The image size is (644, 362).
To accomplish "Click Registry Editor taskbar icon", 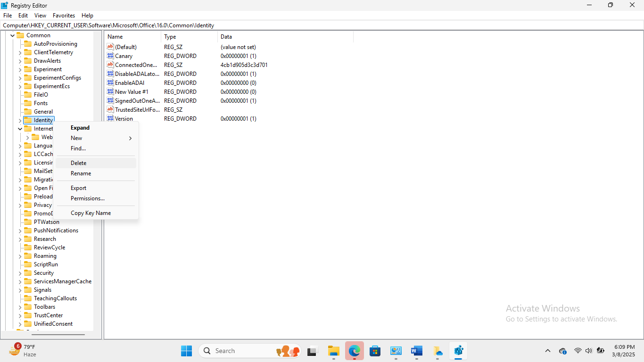I will coord(458,351).
